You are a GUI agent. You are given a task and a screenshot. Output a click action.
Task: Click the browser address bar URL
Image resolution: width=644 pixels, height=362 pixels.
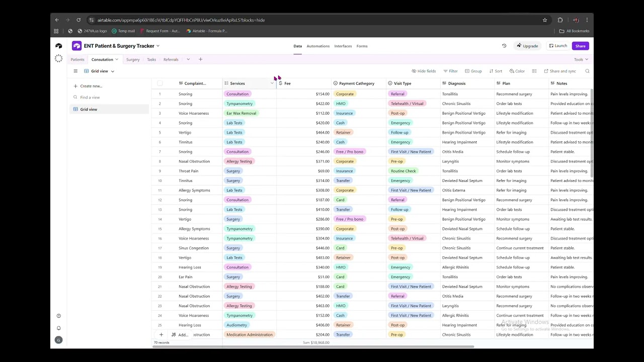(181, 20)
